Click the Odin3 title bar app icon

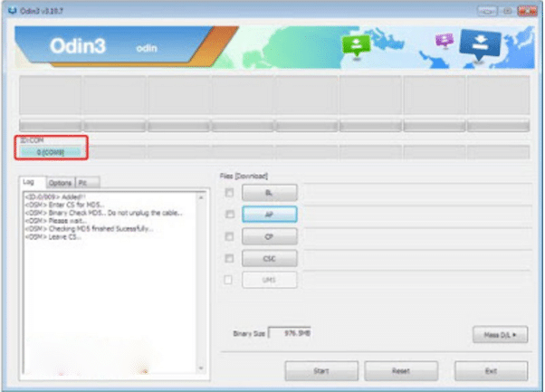point(12,11)
